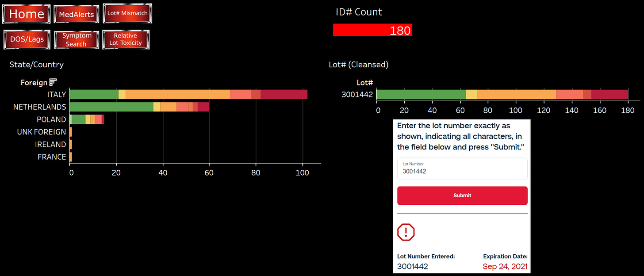Click the long orange segment of ITALY bar
Image resolution: width=644 pixels, height=276 pixels.
[x=178, y=94]
